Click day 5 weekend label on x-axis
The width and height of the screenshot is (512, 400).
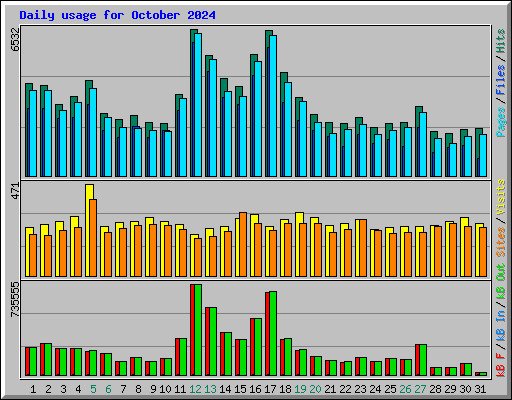tap(93, 389)
